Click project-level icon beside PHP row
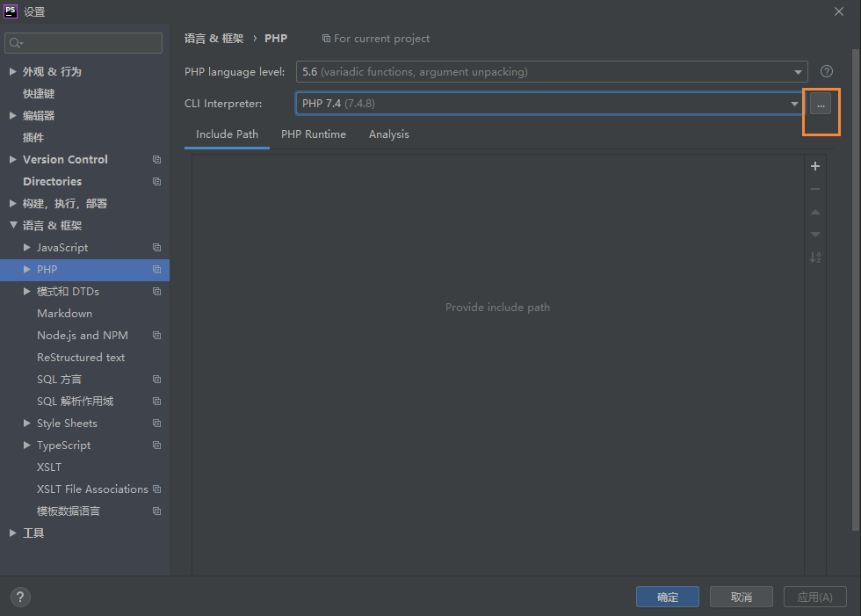The width and height of the screenshot is (861, 616). click(156, 270)
